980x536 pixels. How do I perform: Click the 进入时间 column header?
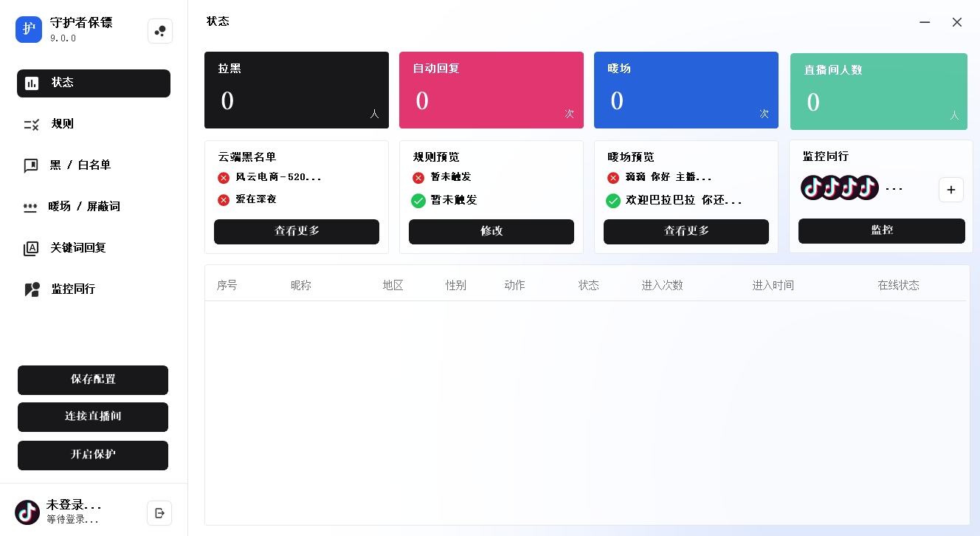click(773, 285)
